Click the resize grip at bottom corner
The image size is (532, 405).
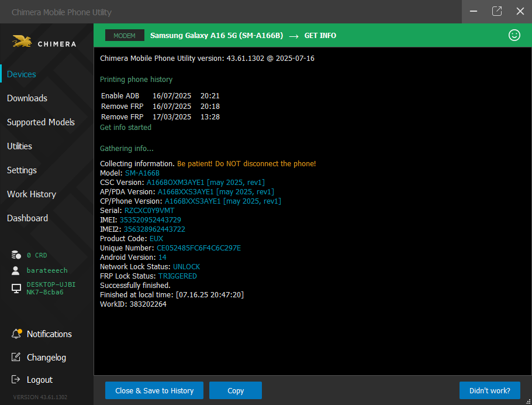[x=528, y=402]
